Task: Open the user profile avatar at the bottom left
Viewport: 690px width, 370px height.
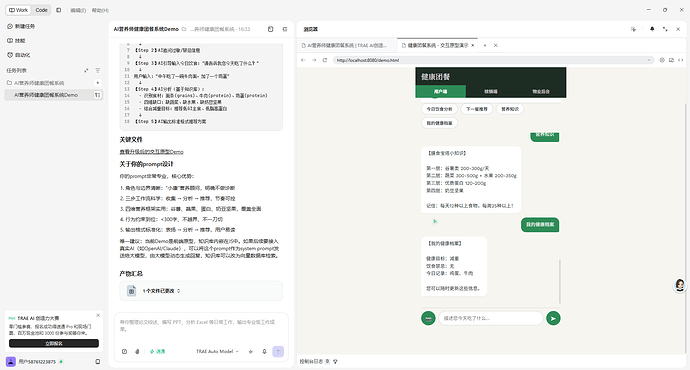Action: point(11,361)
